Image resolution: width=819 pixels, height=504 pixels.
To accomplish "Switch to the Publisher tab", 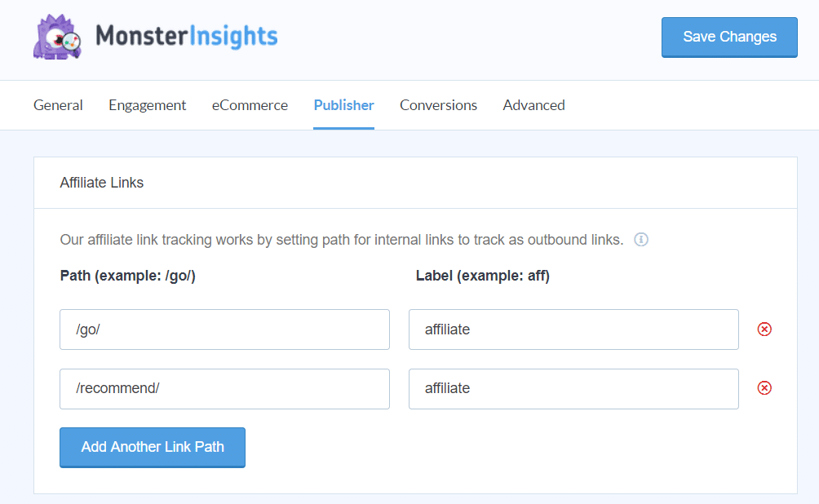I will [x=343, y=105].
